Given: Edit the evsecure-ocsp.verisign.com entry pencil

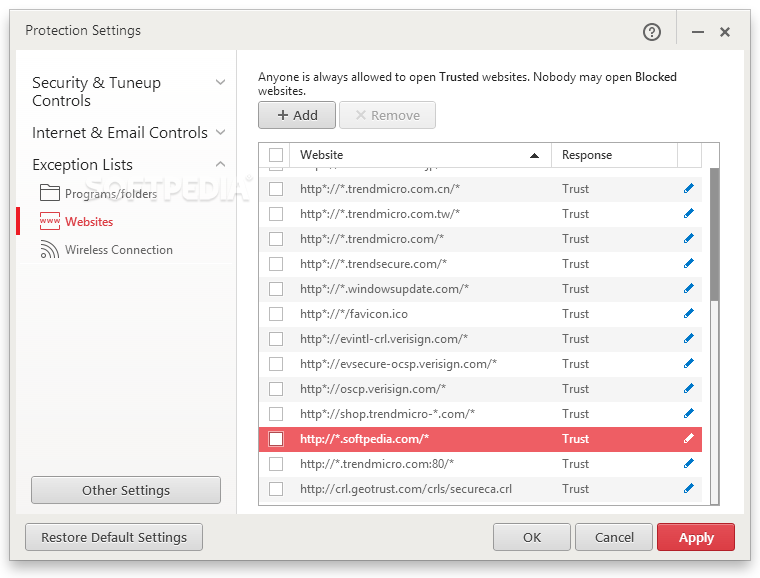Looking at the screenshot, I should (689, 363).
